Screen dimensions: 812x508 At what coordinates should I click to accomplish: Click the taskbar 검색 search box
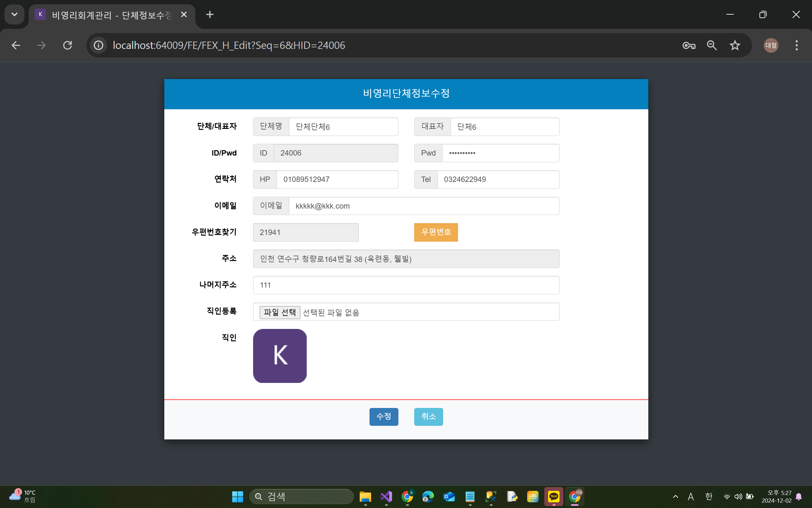(301, 497)
